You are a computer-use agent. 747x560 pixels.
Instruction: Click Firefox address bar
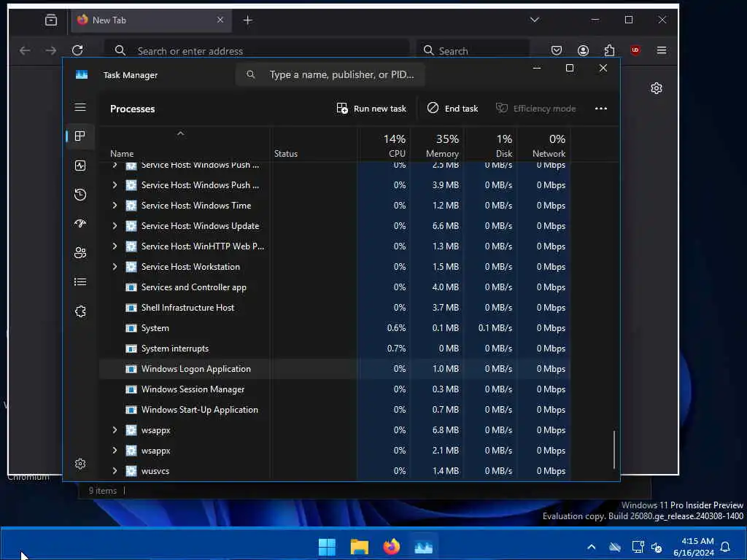pos(258,50)
